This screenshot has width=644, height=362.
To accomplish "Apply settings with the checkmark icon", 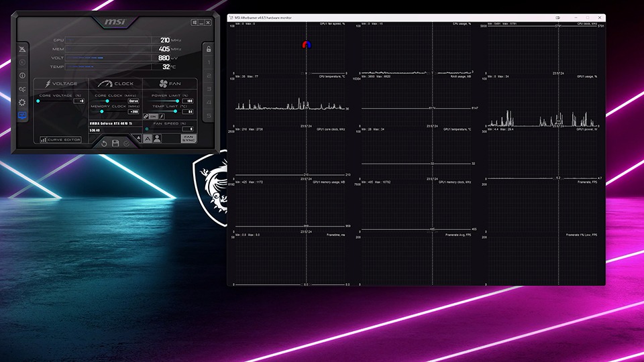I will point(127,143).
